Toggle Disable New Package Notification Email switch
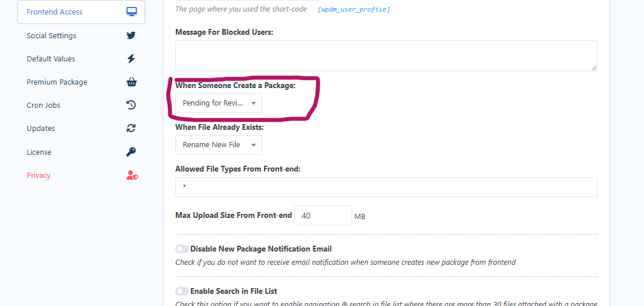Screen dimensions: 644x306 click(x=182, y=249)
